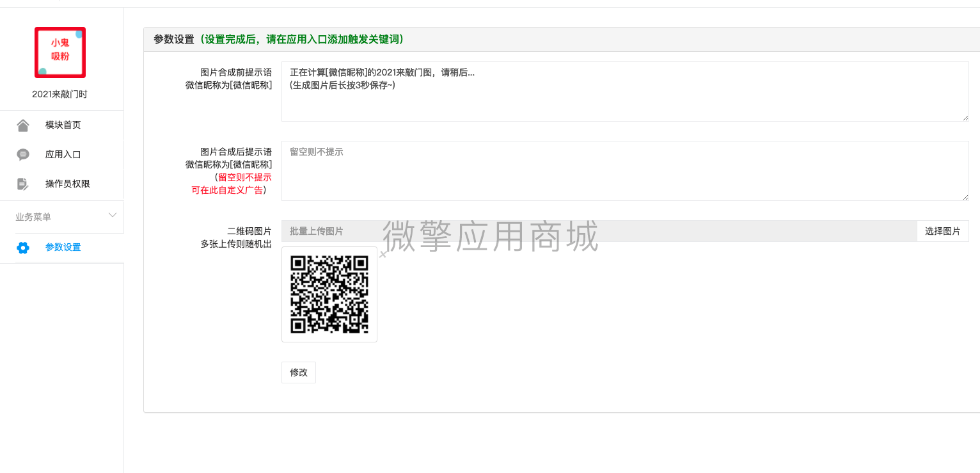Click the home icon beside 模块首页
The image size is (980, 473).
[23, 125]
